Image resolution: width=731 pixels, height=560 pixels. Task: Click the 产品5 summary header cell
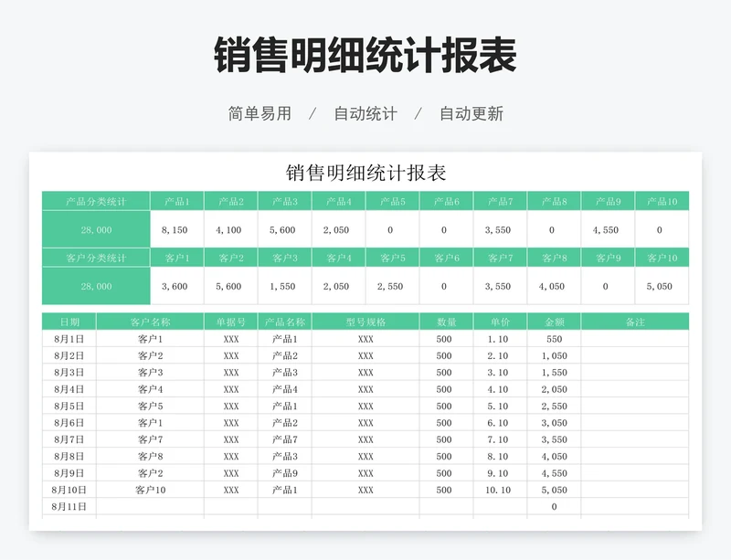coord(393,201)
